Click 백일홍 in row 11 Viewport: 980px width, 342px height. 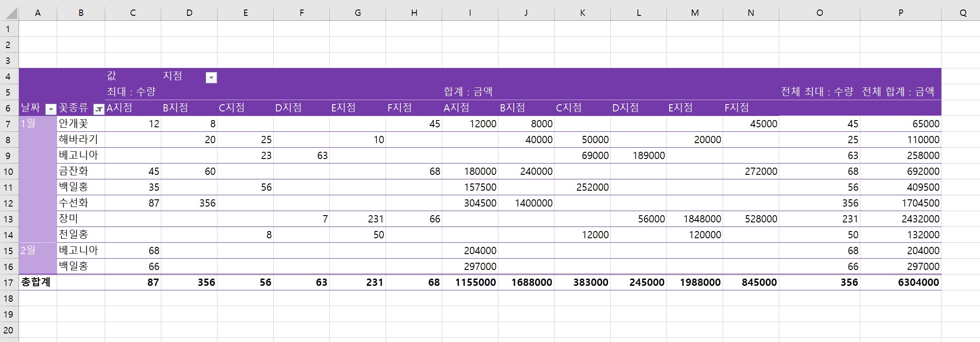81,187
